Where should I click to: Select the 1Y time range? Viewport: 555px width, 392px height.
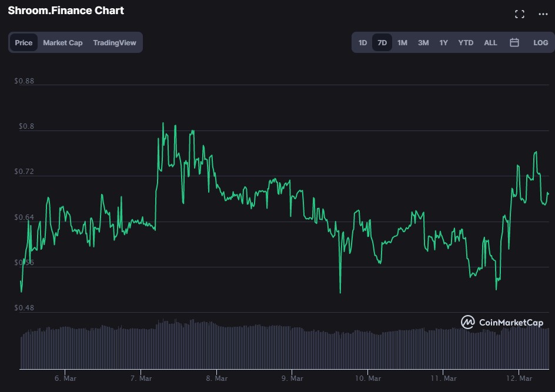pos(443,43)
